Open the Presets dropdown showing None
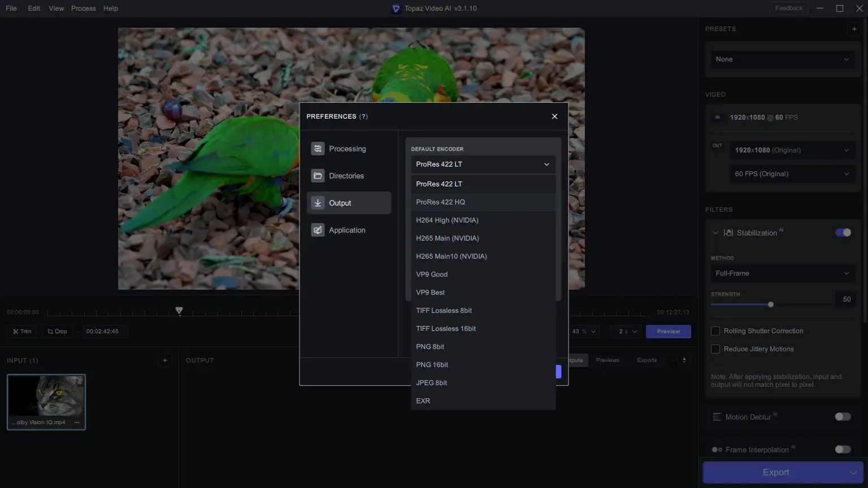This screenshot has width=868, height=488. 783,59
